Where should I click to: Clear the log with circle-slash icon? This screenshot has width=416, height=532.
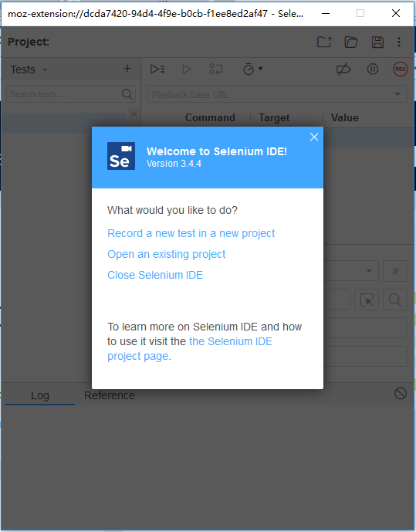(x=401, y=394)
